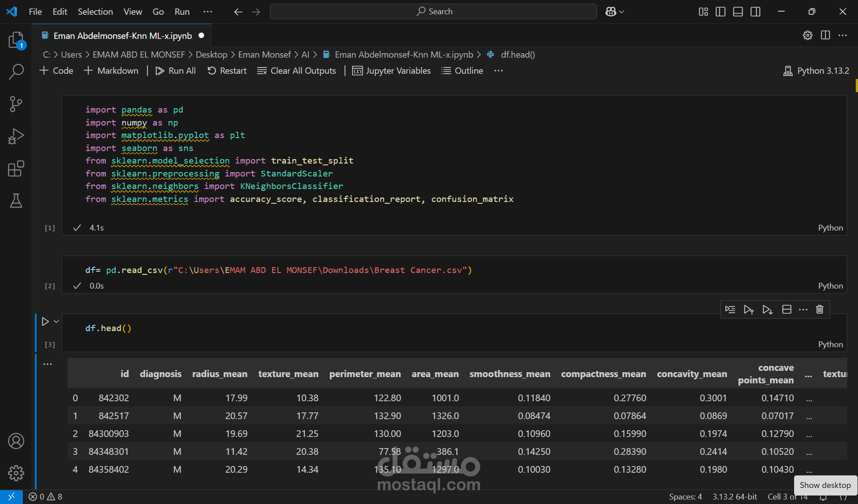858x504 pixels.
Task: Click the split cell icon in the cell toolbar
Action: 786,309
